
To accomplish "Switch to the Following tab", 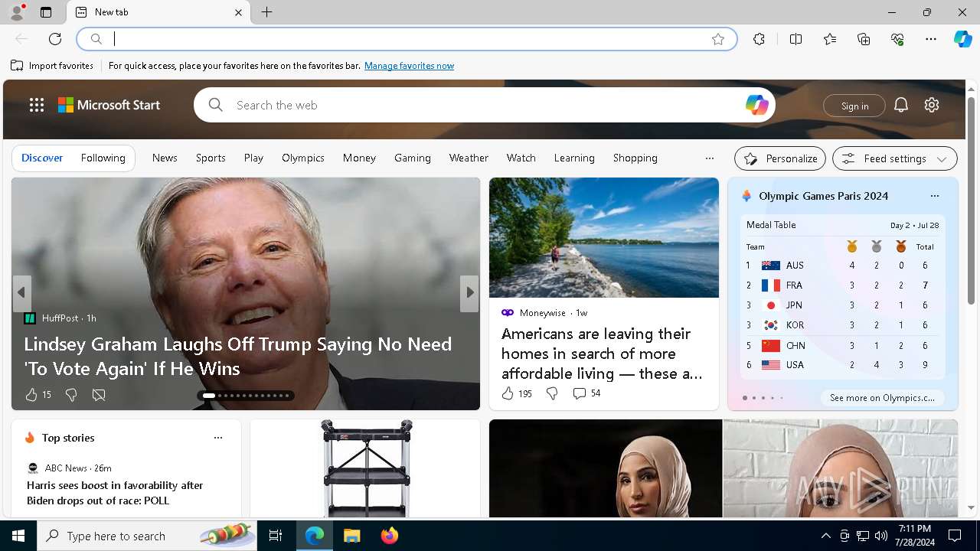I will pyautogui.click(x=103, y=158).
